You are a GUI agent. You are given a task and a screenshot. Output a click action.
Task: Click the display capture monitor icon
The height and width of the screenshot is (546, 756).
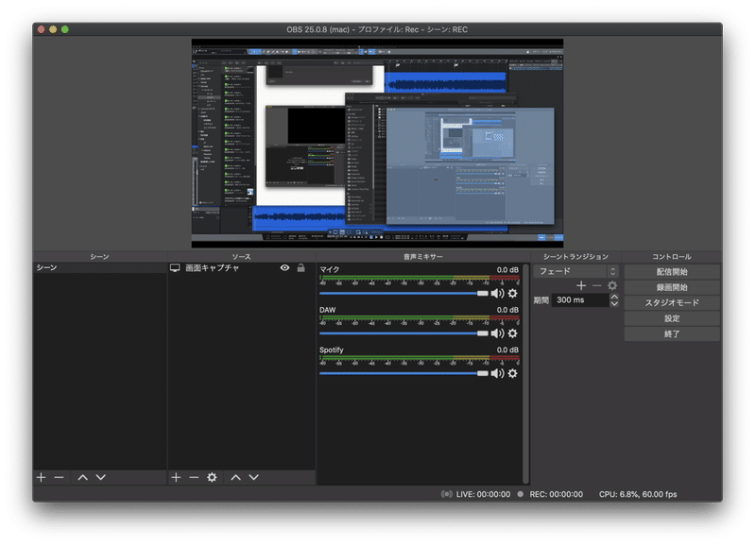coord(175,267)
